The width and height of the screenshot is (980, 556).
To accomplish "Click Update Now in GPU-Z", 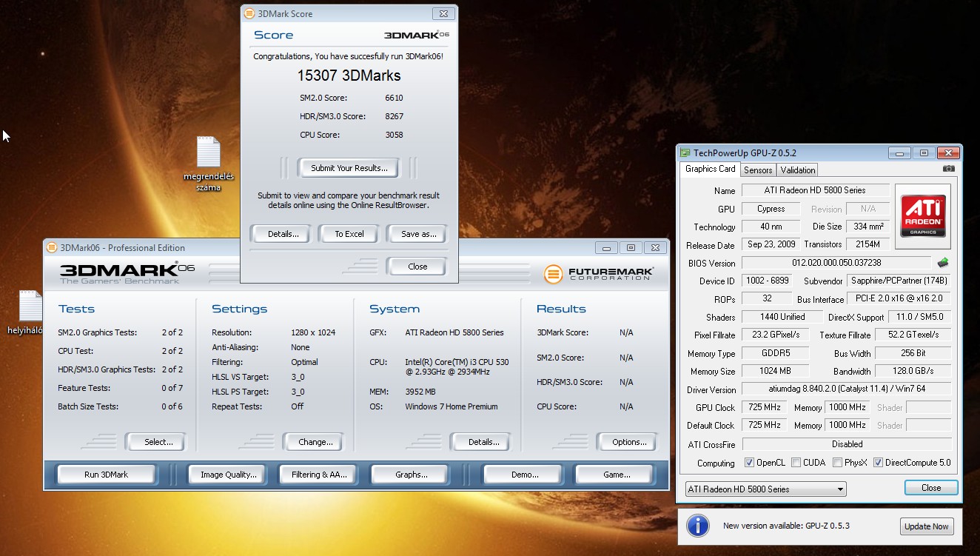I will [926, 526].
